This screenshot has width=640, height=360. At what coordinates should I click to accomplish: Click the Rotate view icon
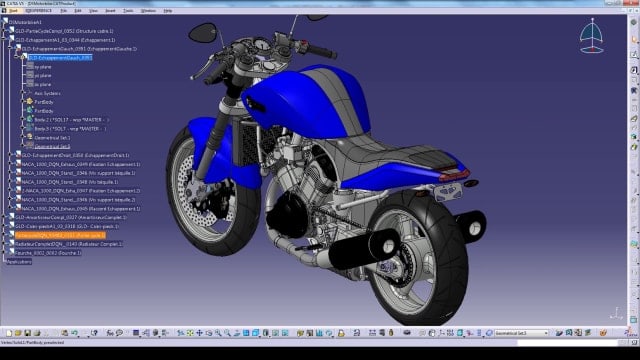pos(209,333)
